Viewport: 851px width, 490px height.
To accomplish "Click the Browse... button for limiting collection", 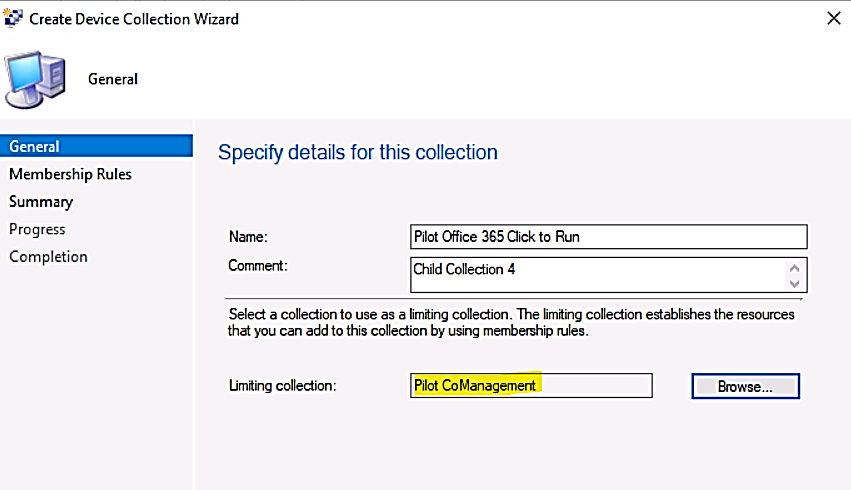I will click(745, 386).
